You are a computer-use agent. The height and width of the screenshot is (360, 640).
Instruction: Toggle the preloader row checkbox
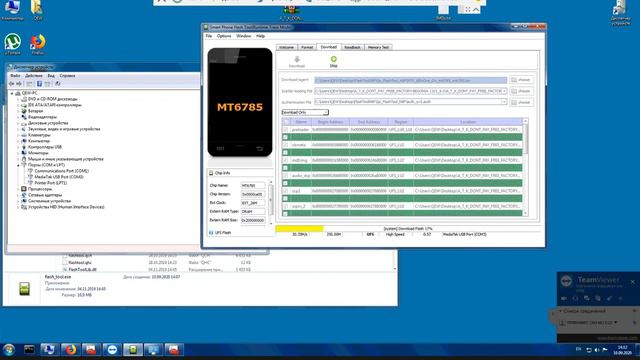286,129
